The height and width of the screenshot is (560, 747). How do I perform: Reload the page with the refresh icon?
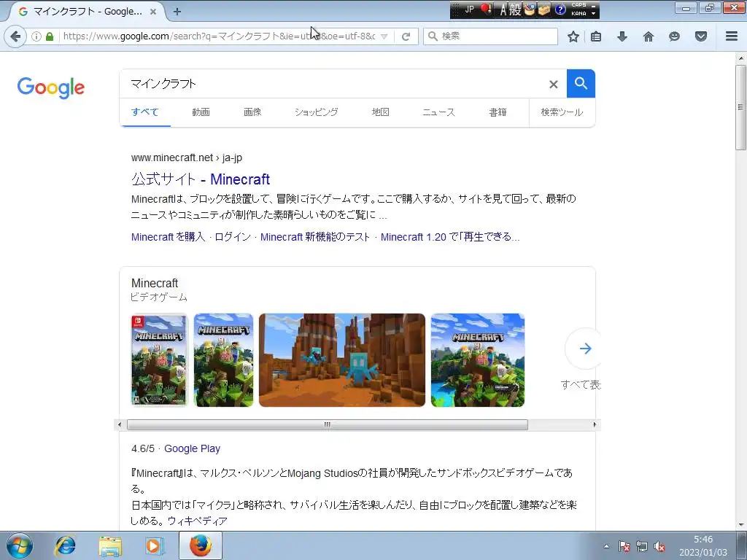click(406, 36)
